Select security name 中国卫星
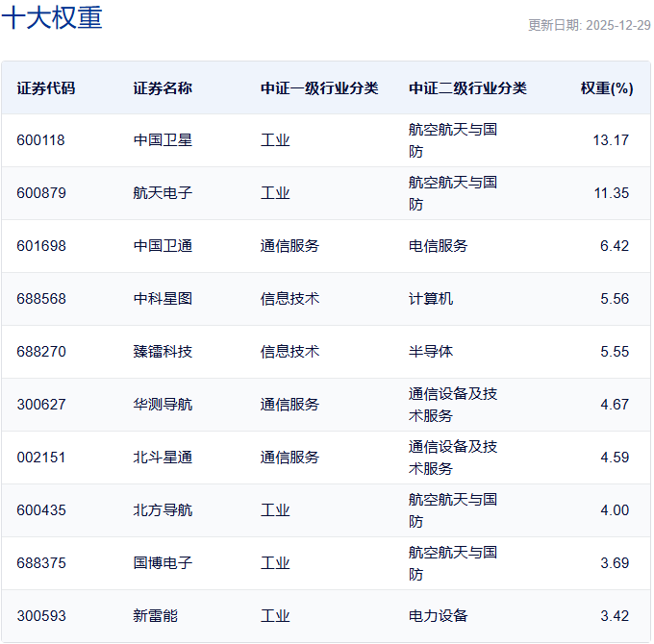The width and height of the screenshot is (654, 644). (163, 140)
